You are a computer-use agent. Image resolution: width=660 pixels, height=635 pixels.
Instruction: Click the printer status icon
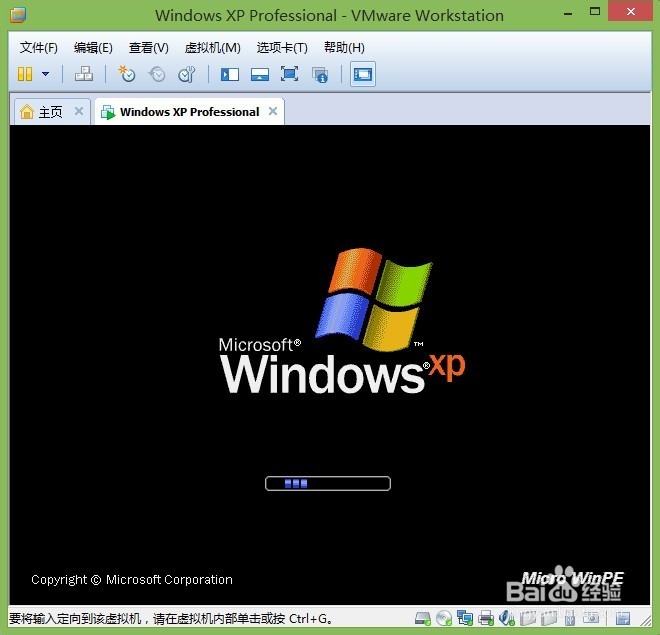pyautogui.click(x=486, y=618)
